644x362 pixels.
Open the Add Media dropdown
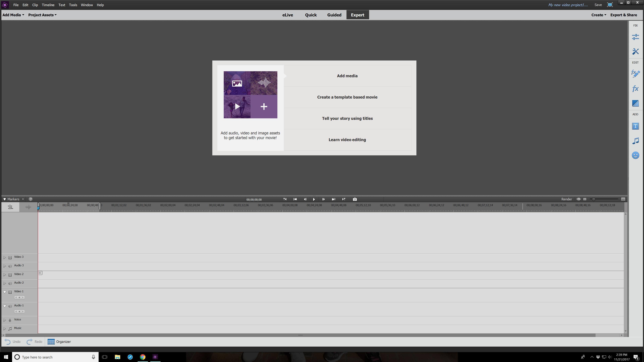[13, 15]
